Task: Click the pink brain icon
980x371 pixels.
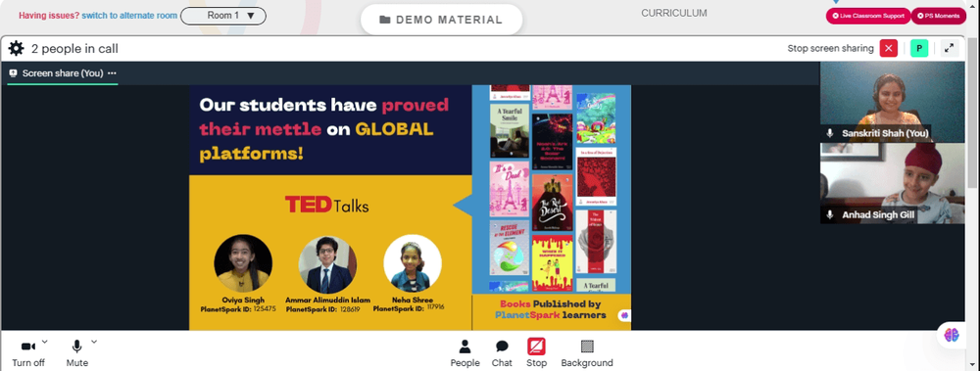Action: pyautogui.click(x=952, y=335)
